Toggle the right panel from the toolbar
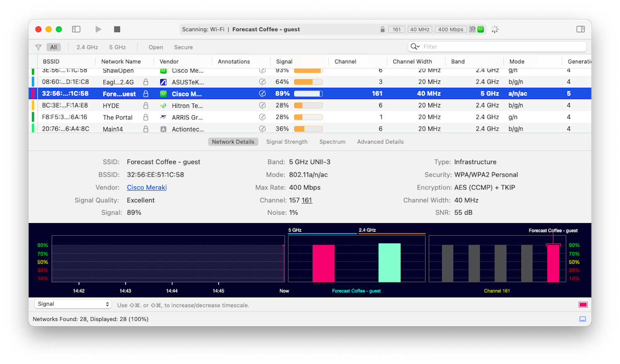620x364 pixels. [x=580, y=29]
